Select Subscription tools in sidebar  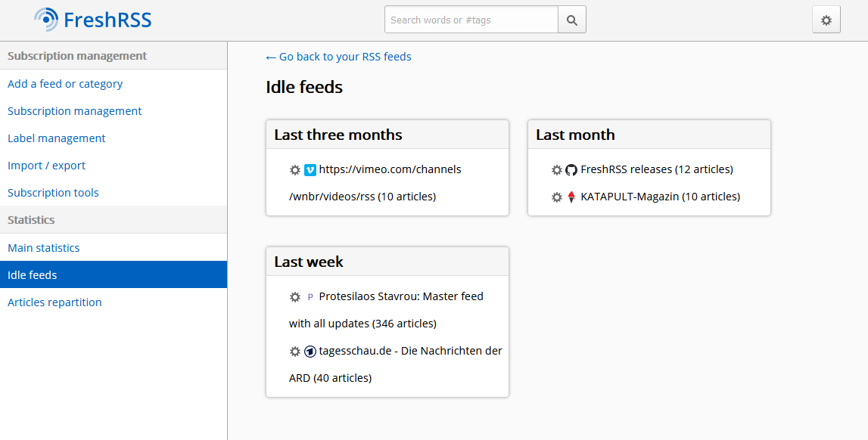click(54, 193)
